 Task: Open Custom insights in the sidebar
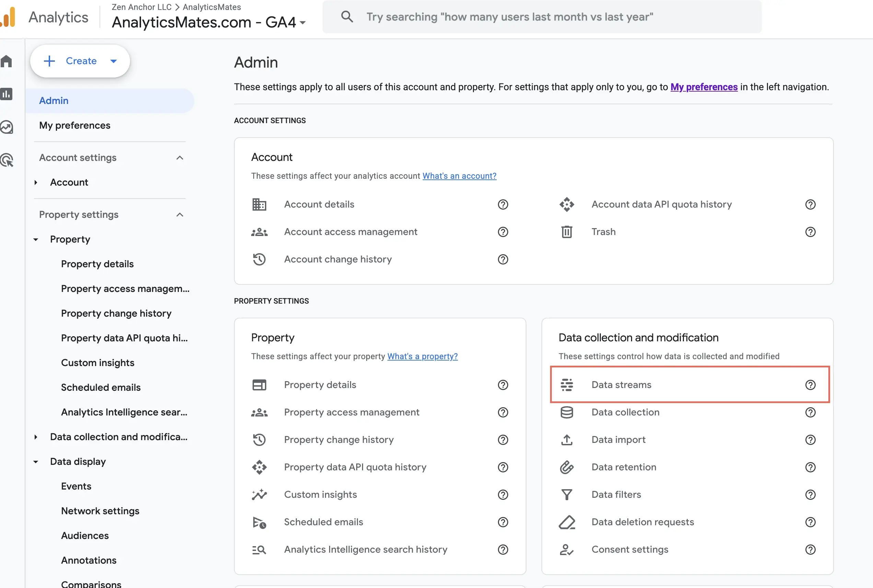(x=97, y=363)
